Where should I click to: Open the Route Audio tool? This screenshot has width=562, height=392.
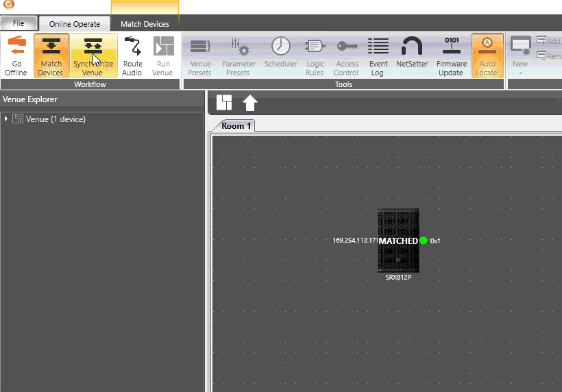(x=132, y=56)
